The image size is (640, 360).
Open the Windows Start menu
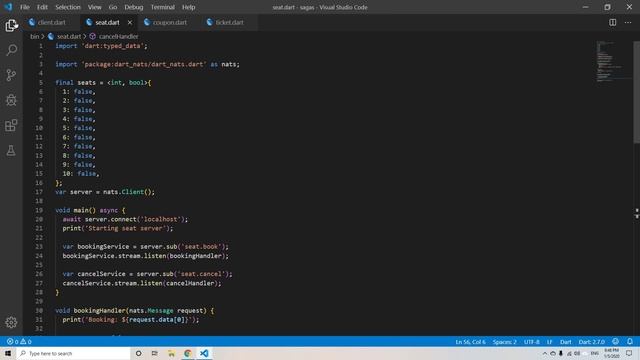(8, 353)
